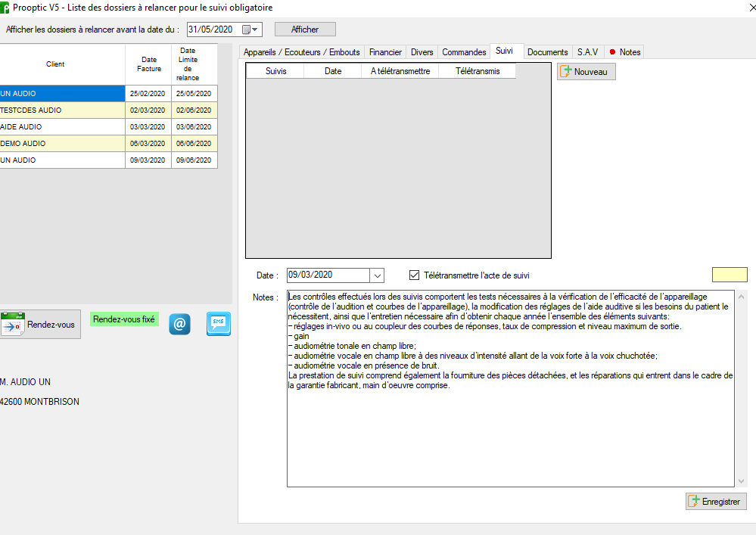Click the A télétransmettre column header
This screenshot has width=756, height=535.
pyautogui.click(x=400, y=71)
